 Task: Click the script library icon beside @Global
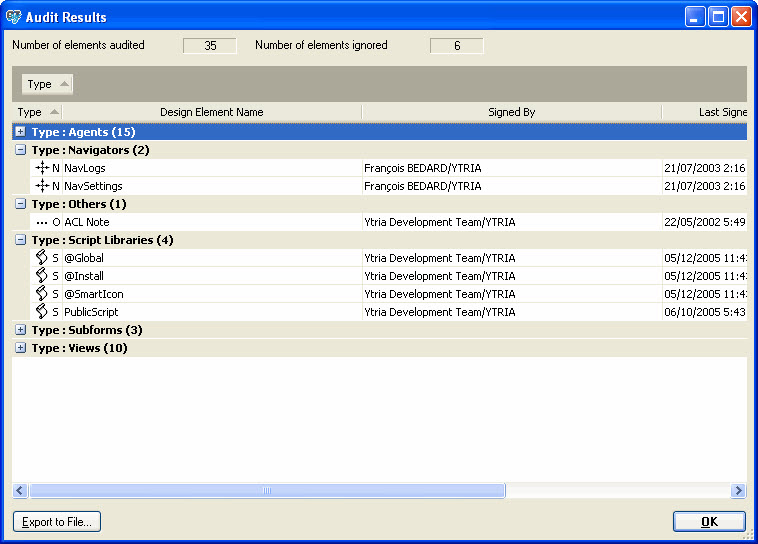pos(42,258)
